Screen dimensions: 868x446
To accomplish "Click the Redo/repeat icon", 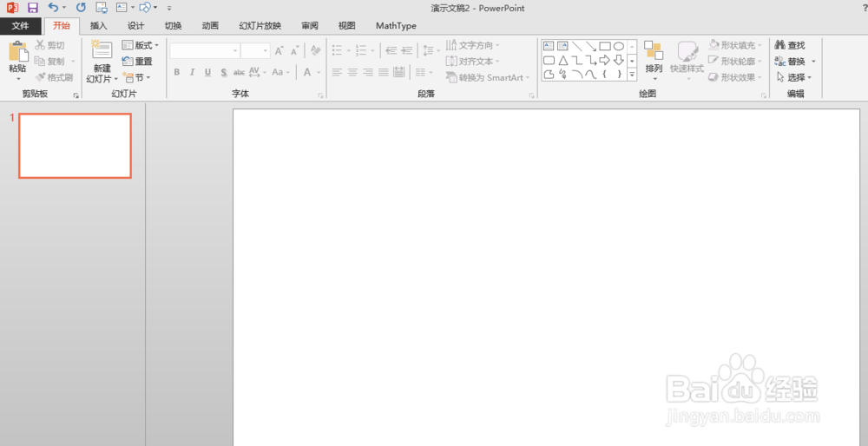I will coord(81,8).
